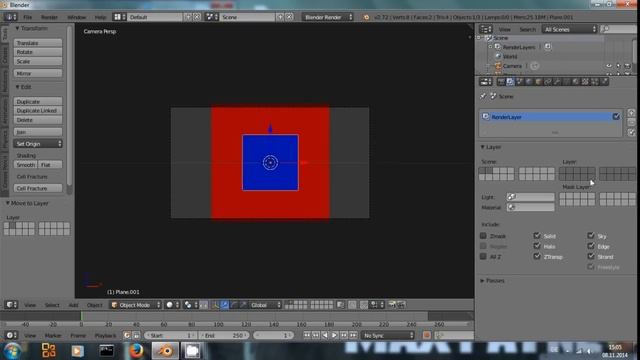
Task: Open the Particles properties tab icon
Action: coord(595,82)
